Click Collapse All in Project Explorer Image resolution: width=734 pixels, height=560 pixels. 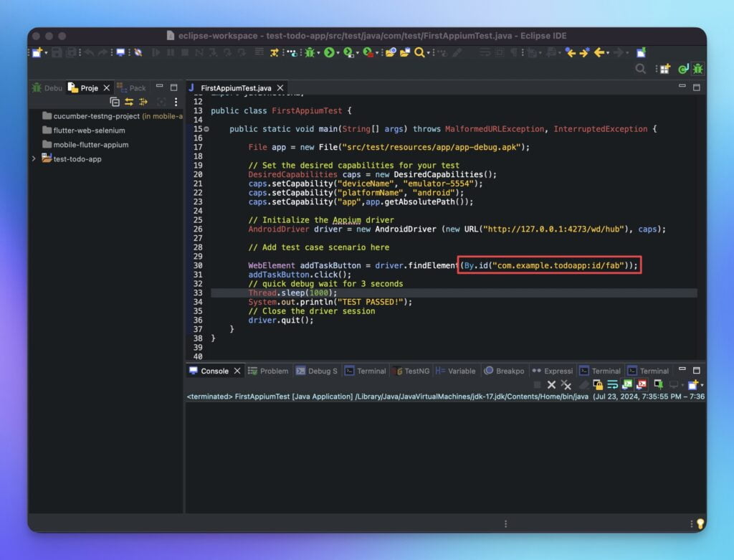click(114, 102)
